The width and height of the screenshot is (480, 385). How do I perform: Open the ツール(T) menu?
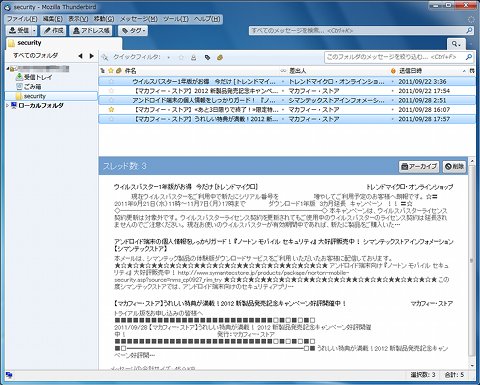[x=176, y=19]
